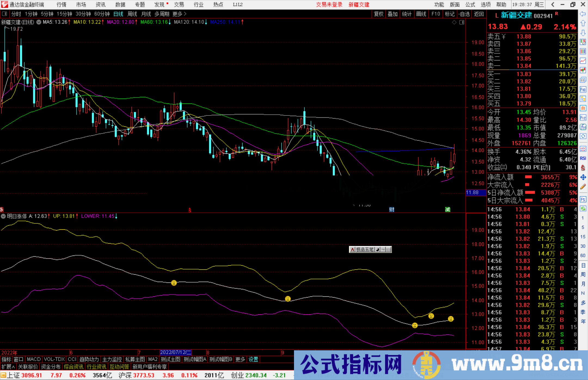This screenshot has width=588, height=380.
Task: Open the 行情 menu
Action: point(61,5)
